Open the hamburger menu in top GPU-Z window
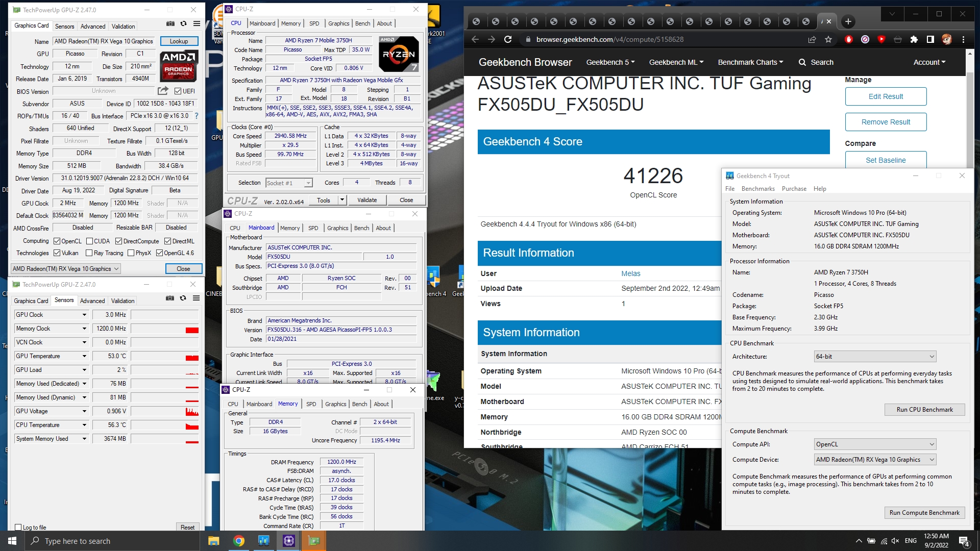This screenshot has width=980, height=551. pyautogui.click(x=197, y=24)
